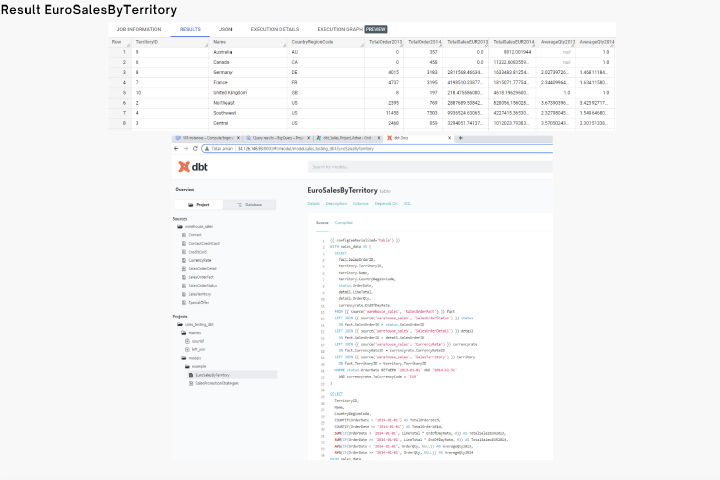Click the SalesTerritory source file icon
This screenshot has height=480, width=720.
click(184, 294)
